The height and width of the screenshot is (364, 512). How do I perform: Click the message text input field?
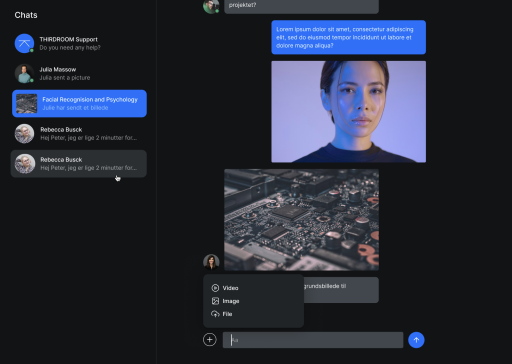[x=313, y=340]
